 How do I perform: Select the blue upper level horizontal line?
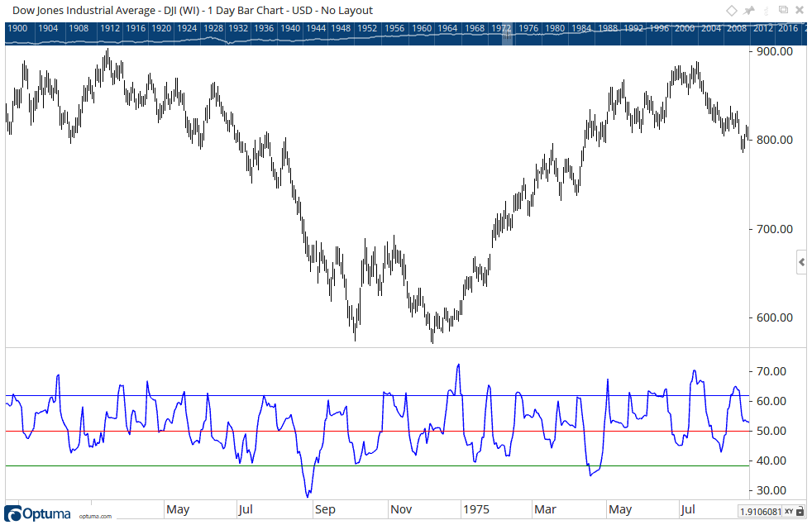377,396
